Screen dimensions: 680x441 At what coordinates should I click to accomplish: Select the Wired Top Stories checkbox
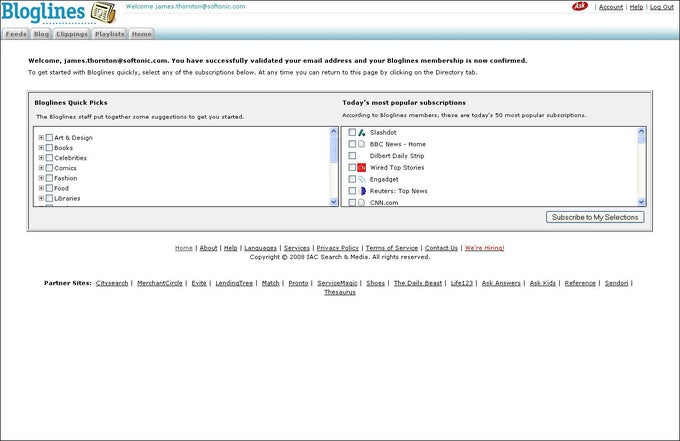pyautogui.click(x=352, y=167)
